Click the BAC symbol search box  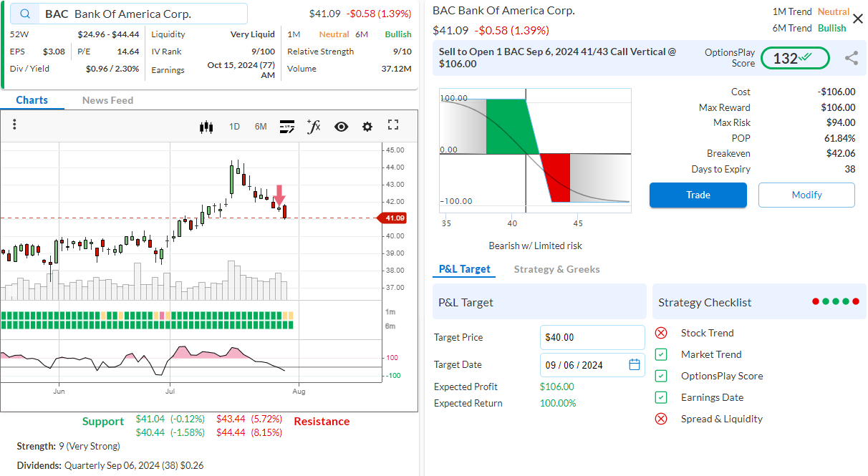[130, 14]
